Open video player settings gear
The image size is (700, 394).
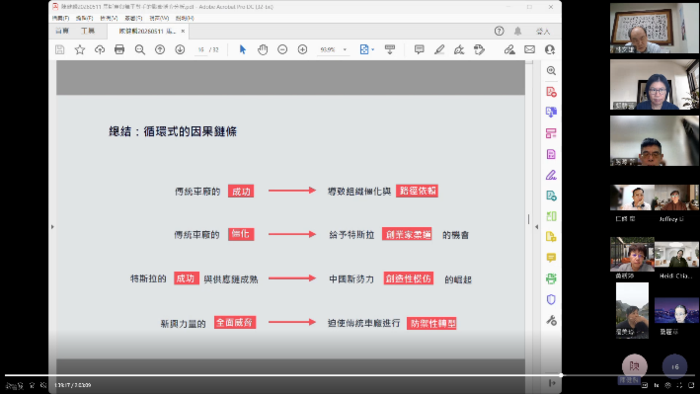[x=668, y=385]
